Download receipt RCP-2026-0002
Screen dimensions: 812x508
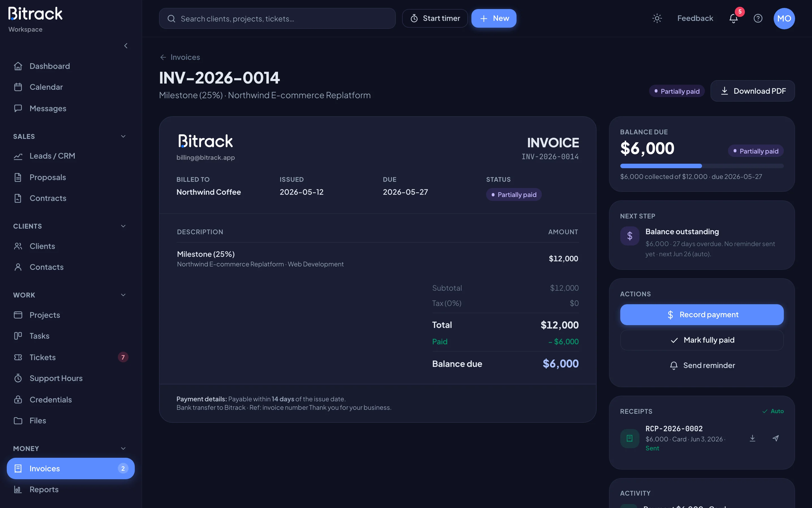pos(753,438)
